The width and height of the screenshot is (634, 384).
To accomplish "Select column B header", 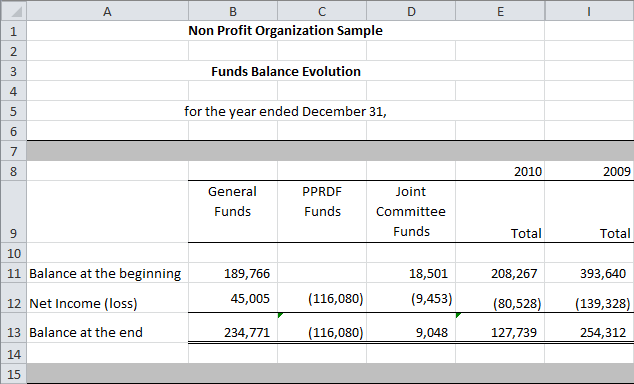I will [233, 11].
